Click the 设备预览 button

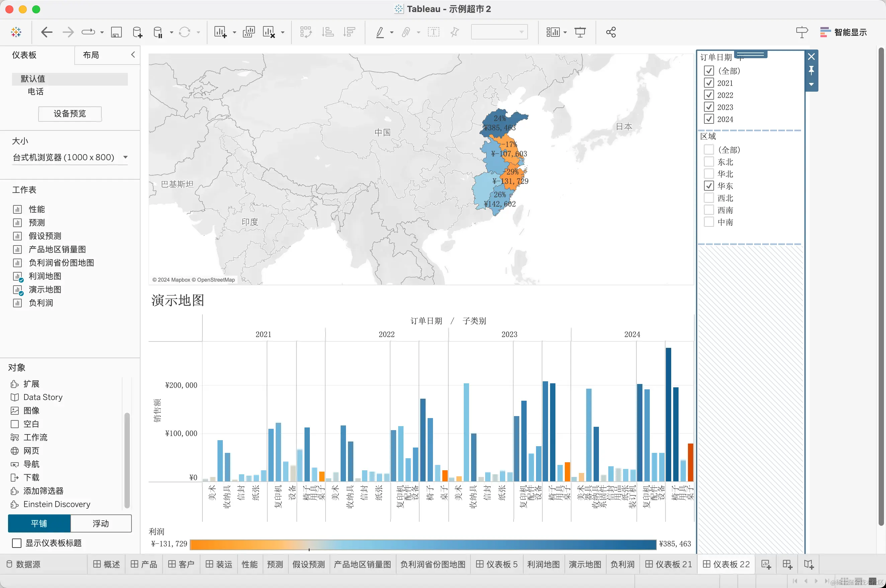point(70,114)
